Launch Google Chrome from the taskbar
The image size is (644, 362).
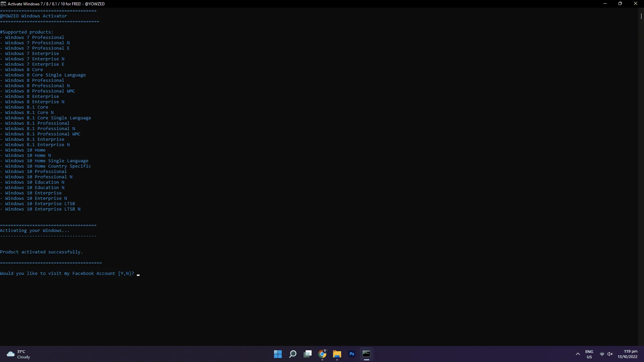pos(322,354)
